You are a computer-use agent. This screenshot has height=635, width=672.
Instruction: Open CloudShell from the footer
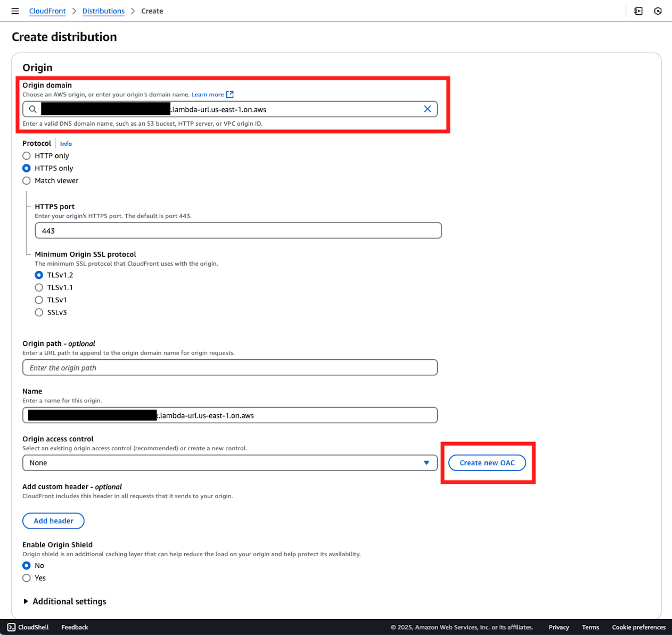point(28,627)
